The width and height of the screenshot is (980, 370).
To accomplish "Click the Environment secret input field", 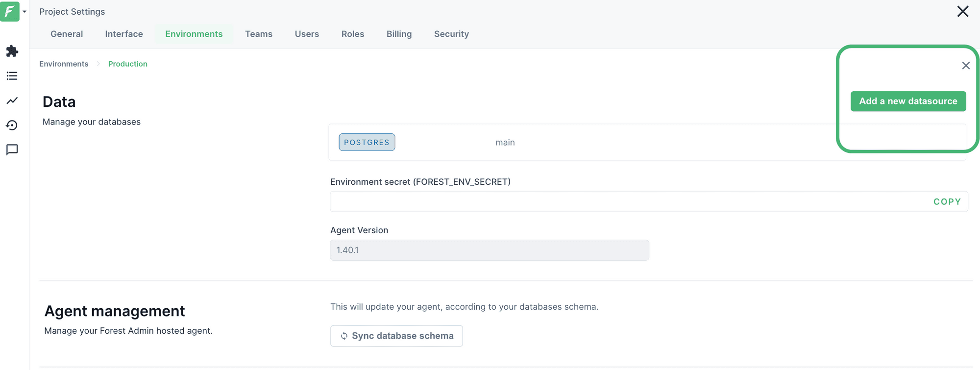I will point(649,201).
